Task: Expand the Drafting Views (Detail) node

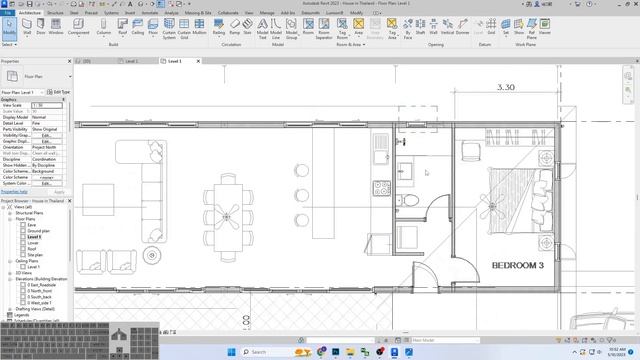Action: (x=10, y=309)
